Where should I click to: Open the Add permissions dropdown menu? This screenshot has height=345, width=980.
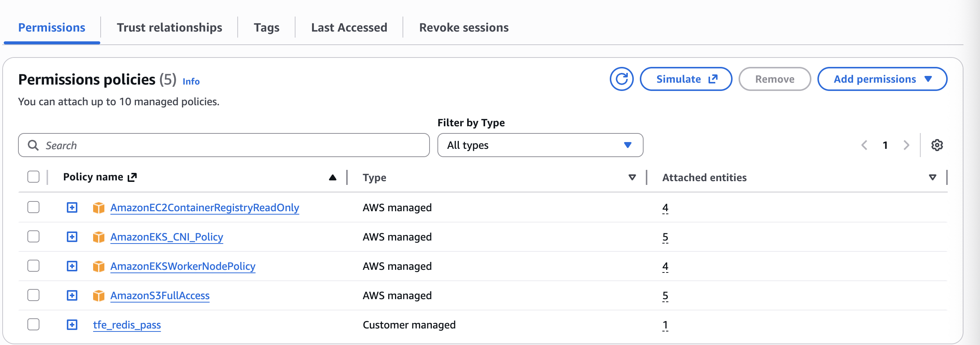click(882, 79)
